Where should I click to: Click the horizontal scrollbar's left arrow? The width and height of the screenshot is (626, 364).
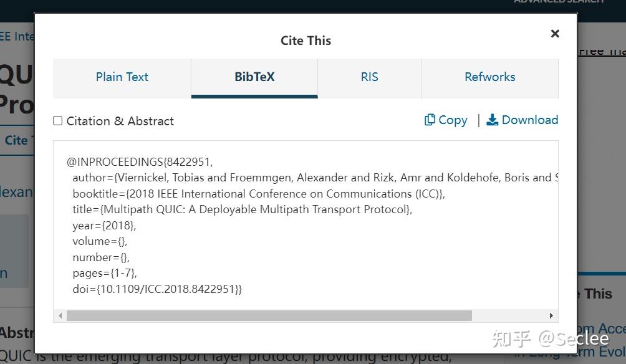[60, 316]
